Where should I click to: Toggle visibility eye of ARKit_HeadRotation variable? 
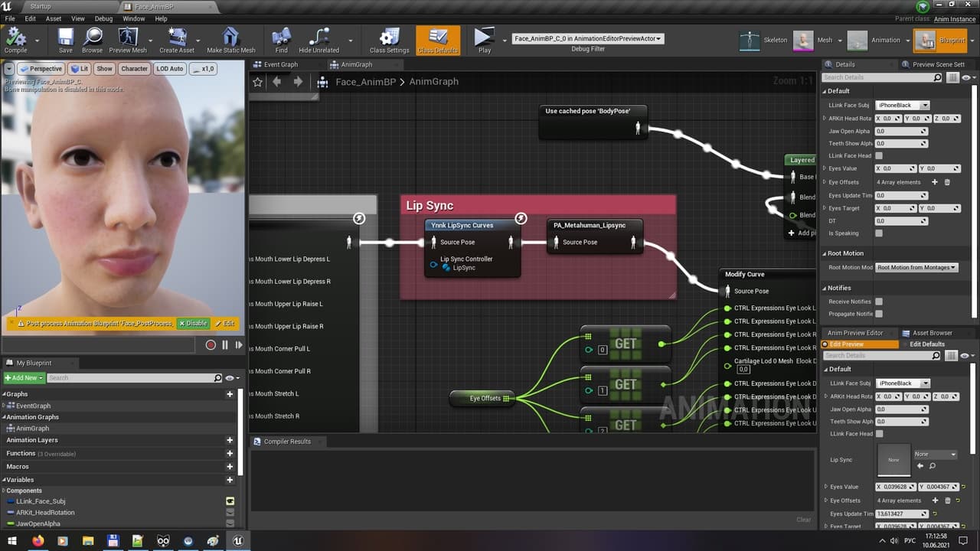click(230, 513)
